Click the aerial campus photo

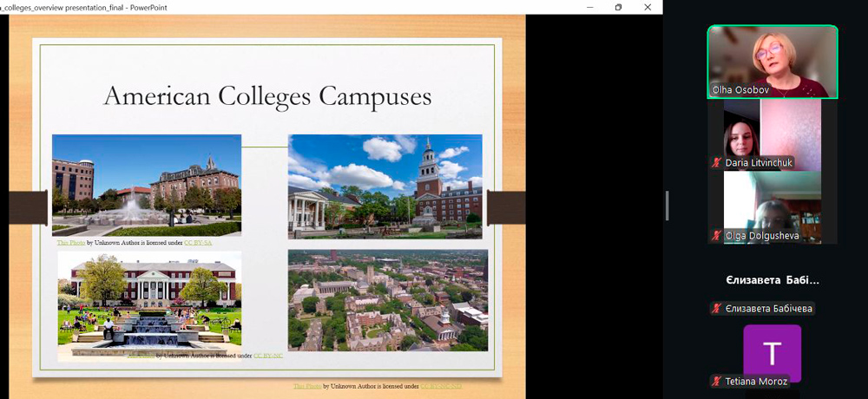(387, 300)
